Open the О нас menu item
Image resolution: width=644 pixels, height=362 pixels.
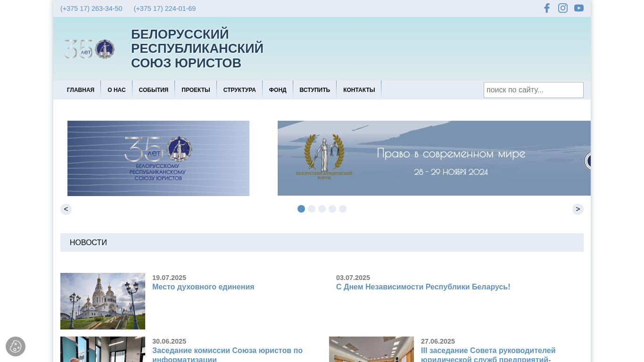[x=116, y=90]
